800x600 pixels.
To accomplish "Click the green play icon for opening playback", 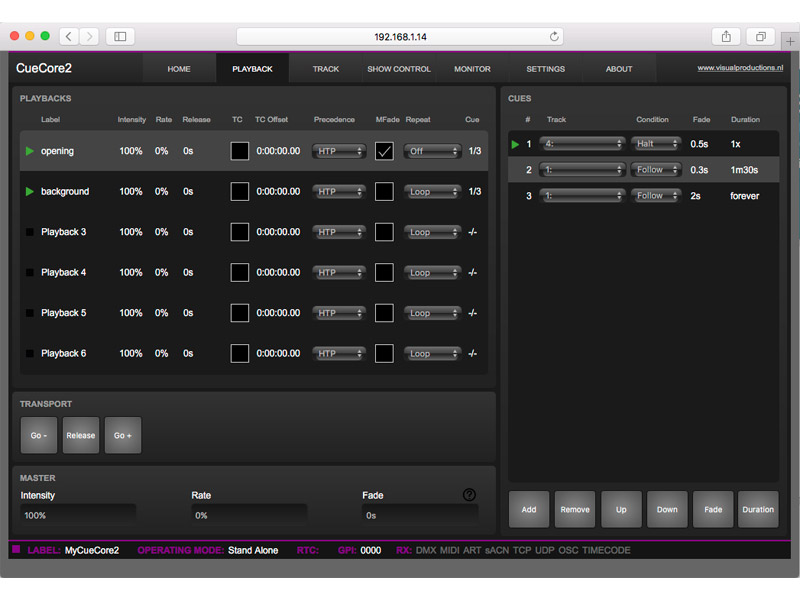I will 29,151.
